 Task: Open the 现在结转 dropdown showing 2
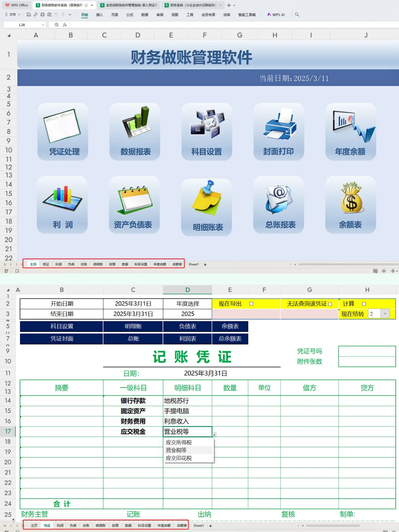[385, 314]
